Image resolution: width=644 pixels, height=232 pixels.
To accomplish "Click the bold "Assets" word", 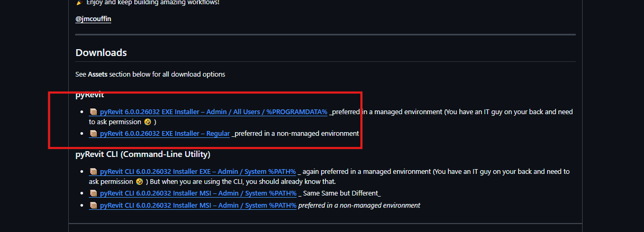I will pos(97,74).
